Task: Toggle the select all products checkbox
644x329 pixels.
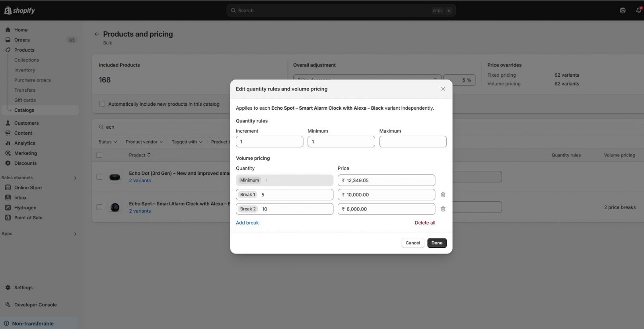Action: [99, 155]
